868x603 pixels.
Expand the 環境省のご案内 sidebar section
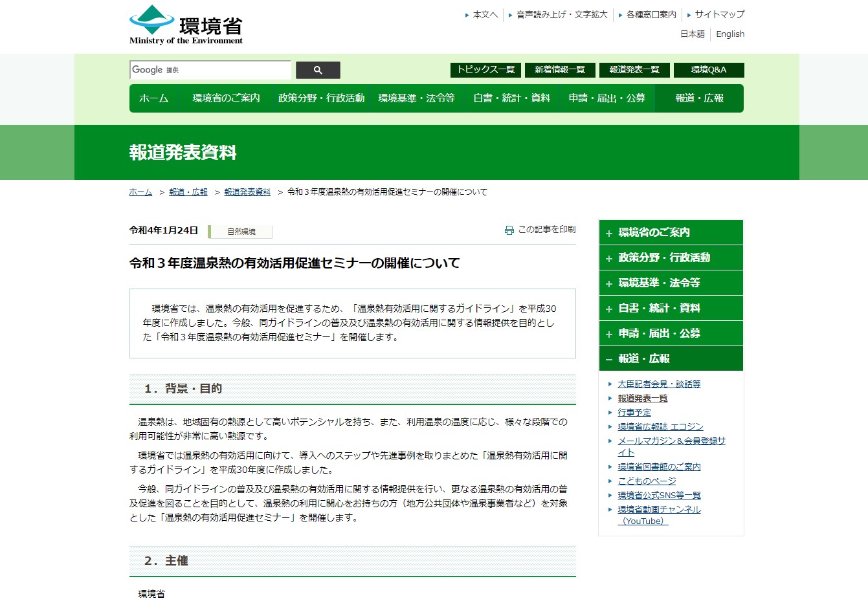coord(671,232)
